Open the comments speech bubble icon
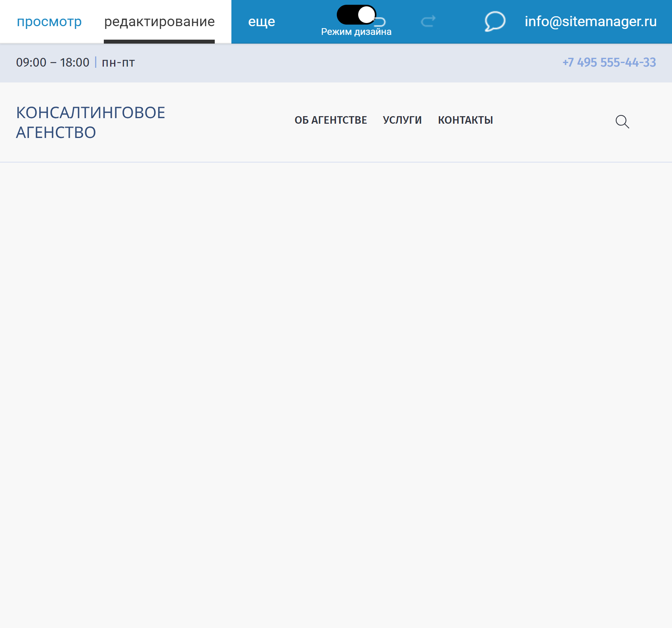The height and width of the screenshot is (628, 672). click(494, 22)
